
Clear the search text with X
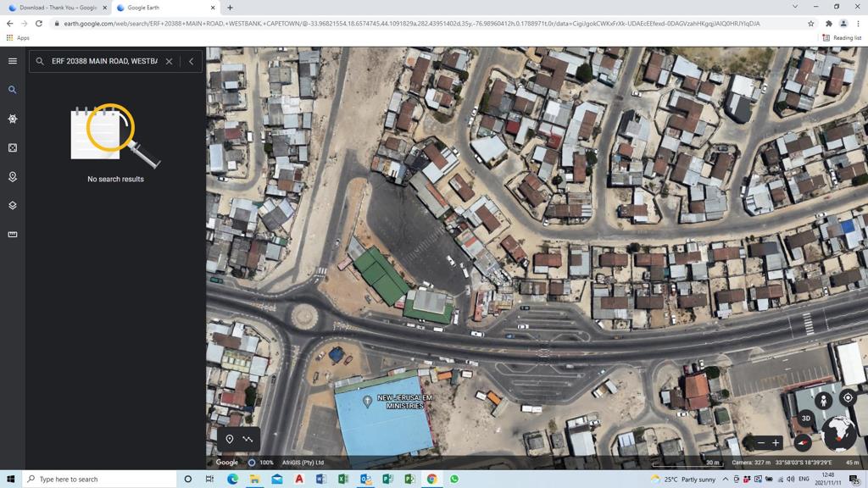pyautogui.click(x=169, y=61)
